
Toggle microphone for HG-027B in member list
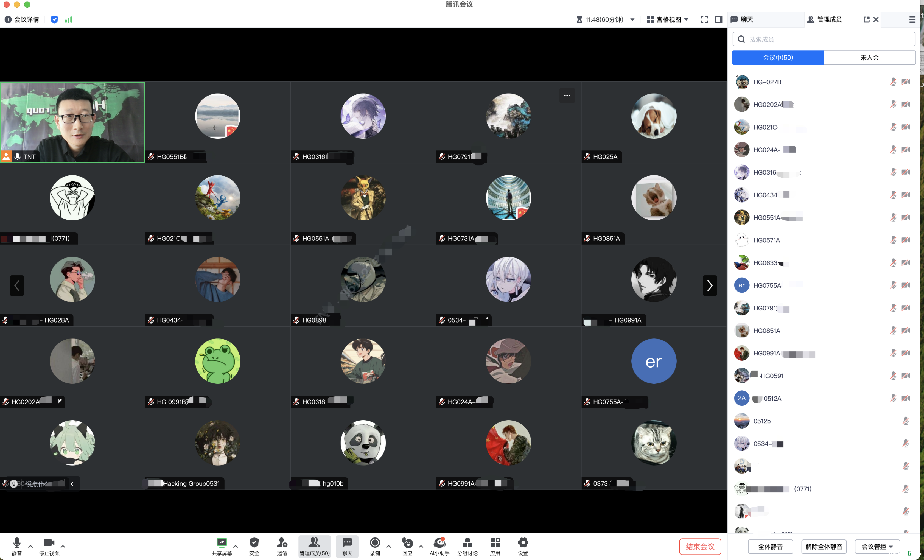pos(893,82)
